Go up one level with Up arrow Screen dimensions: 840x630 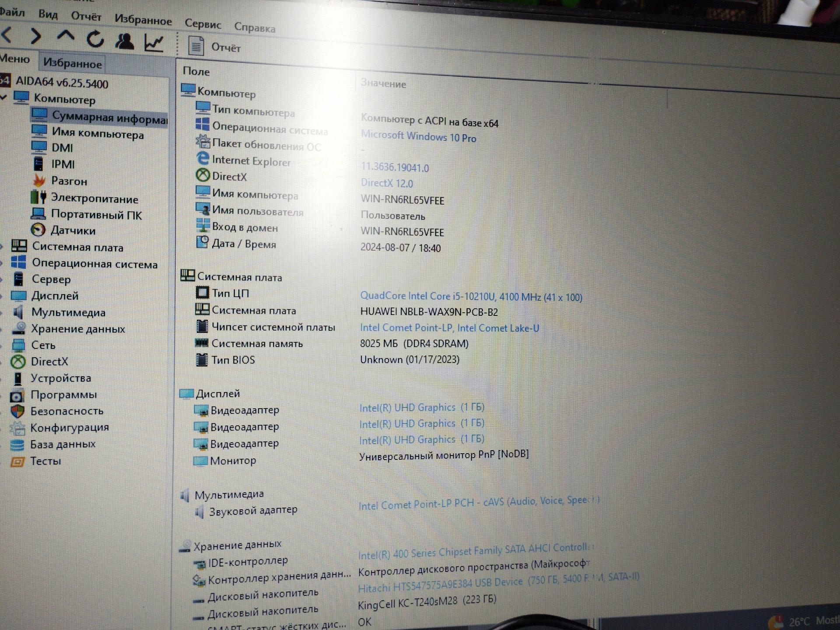[x=66, y=36]
